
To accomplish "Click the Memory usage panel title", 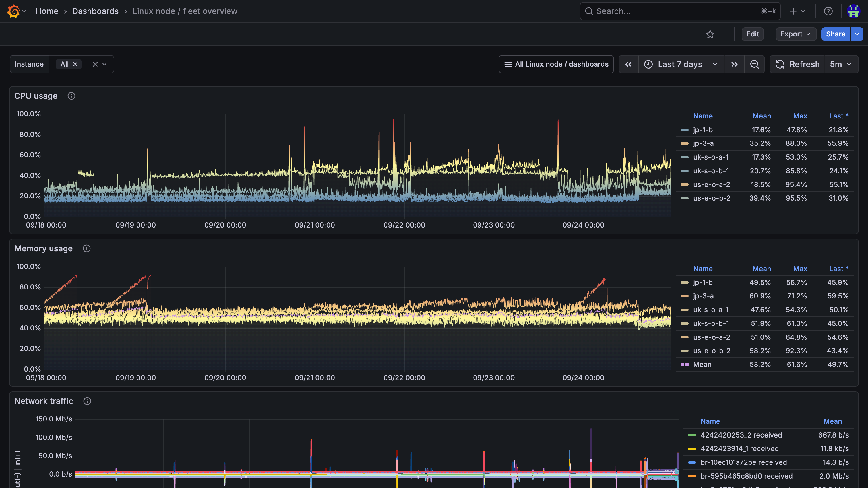I will tap(43, 248).
